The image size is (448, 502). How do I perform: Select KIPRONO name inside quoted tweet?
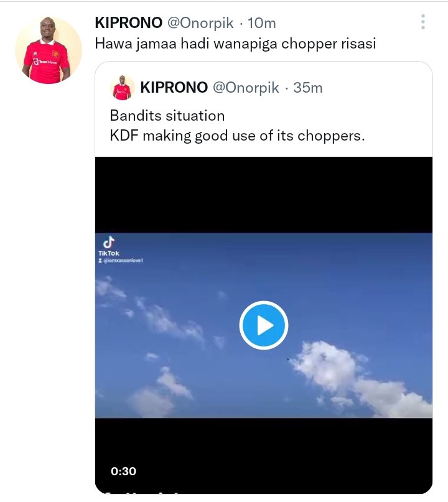[x=174, y=88]
